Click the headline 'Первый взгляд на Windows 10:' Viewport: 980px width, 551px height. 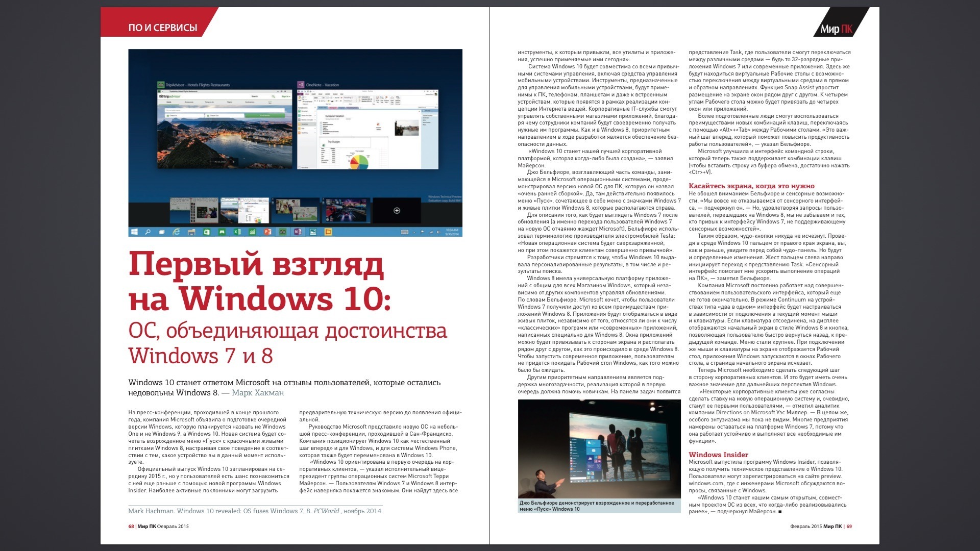(x=260, y=281)
